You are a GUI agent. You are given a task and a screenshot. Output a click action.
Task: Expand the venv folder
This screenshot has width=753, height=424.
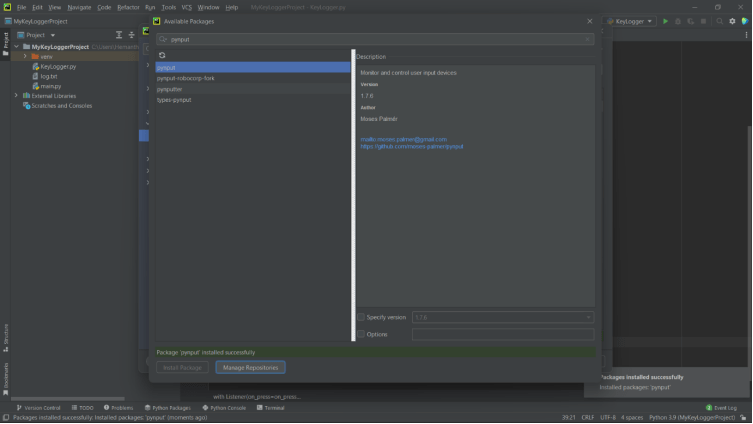click(25, 57)
